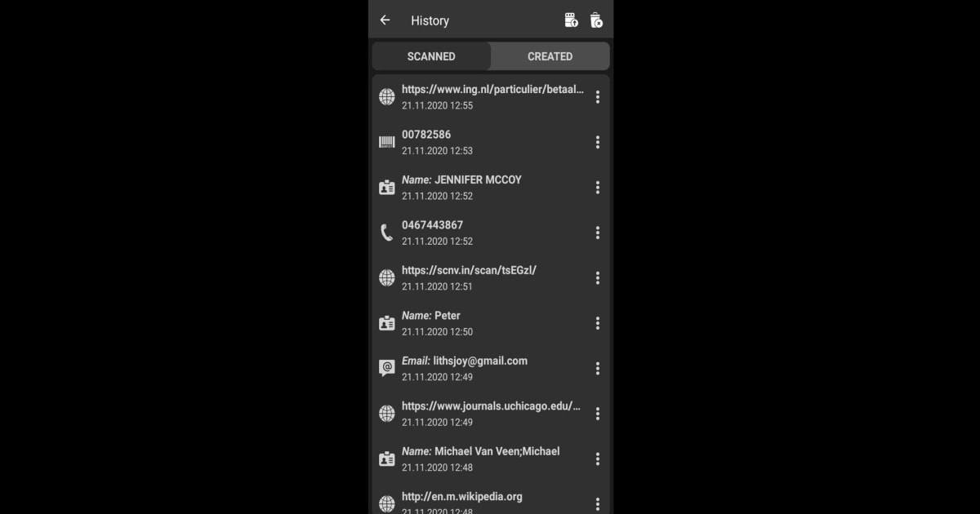The image size is (980, 514).
Task: Click contact card icon beside JENNIFER MCCOY
Action: pyautogui.click(x=387, y=188)
